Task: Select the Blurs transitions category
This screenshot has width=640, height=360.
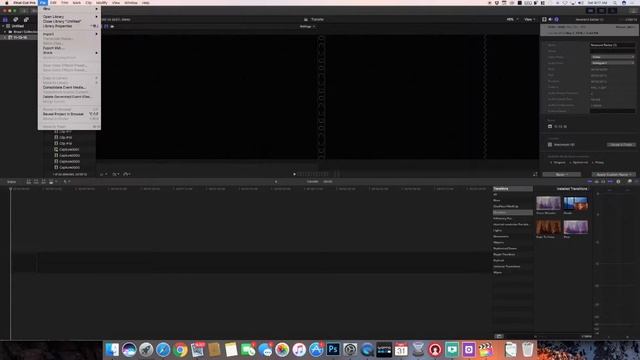Action: (x=512, y=200)
